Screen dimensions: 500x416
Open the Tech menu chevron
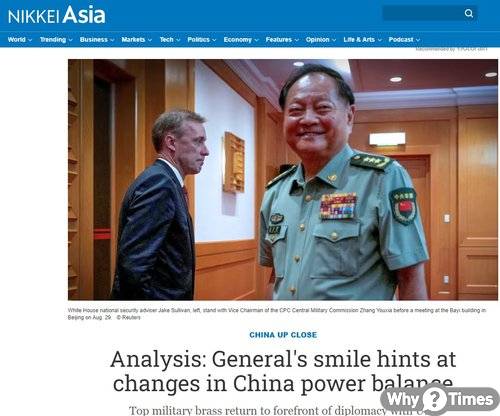(x=178, y=40)
